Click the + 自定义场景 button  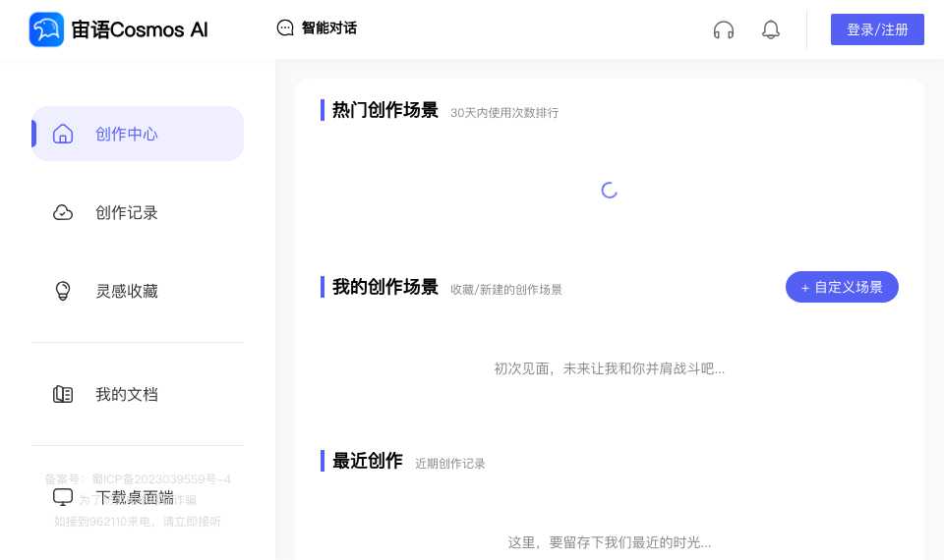(842, 287)
